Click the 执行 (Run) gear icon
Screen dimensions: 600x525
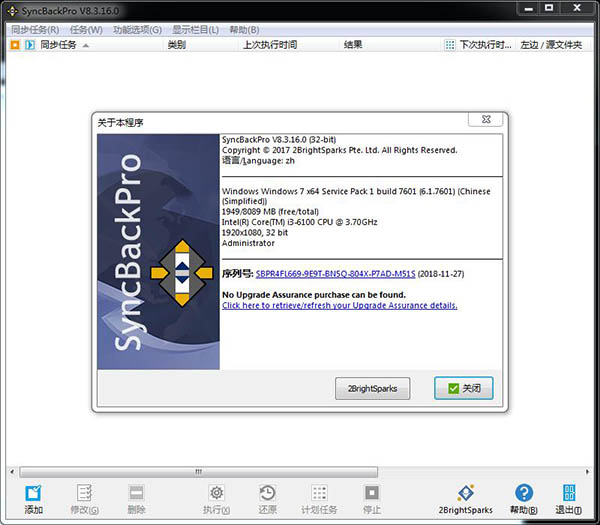217,493
